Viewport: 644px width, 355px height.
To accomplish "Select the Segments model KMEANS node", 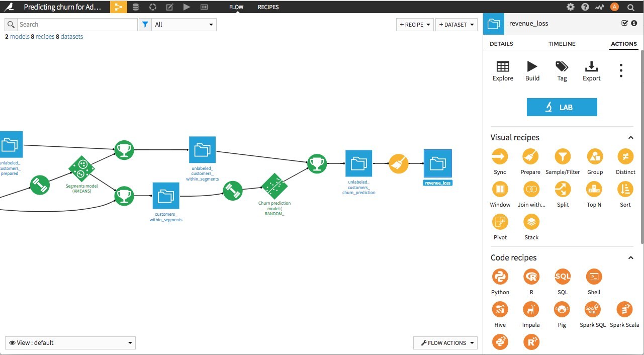I will coord(81,169).
